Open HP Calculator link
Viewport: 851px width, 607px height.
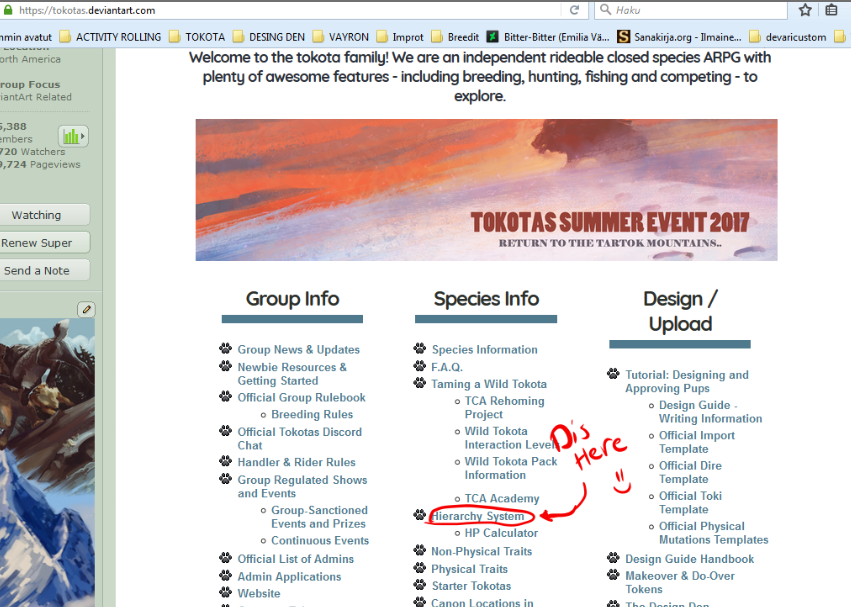point(501,533)
